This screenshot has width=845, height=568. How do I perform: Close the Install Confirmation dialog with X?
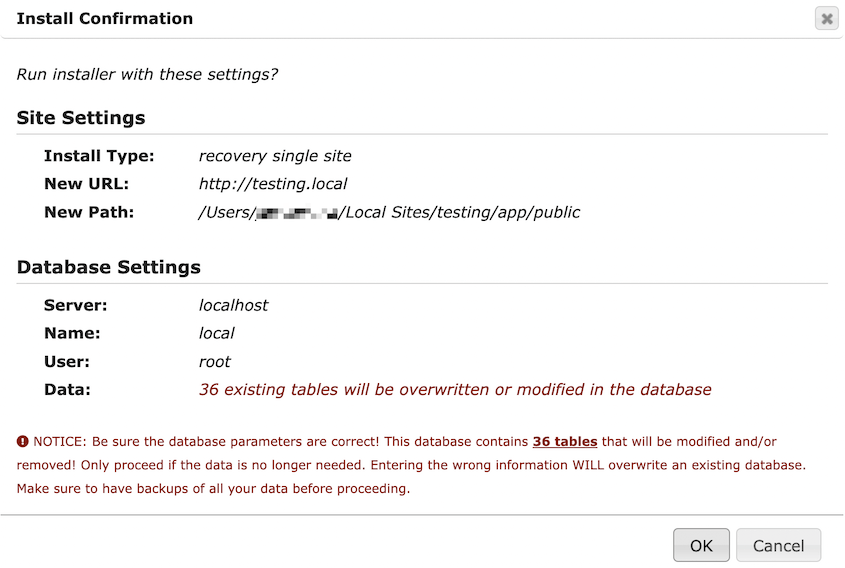(826, 19)
